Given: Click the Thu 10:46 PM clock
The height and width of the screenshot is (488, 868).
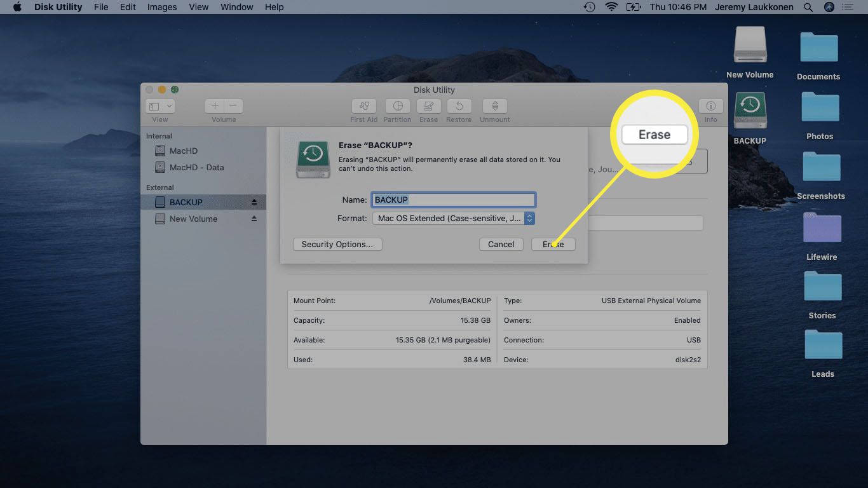Looking at the screenshot, I should pos(679,7).
